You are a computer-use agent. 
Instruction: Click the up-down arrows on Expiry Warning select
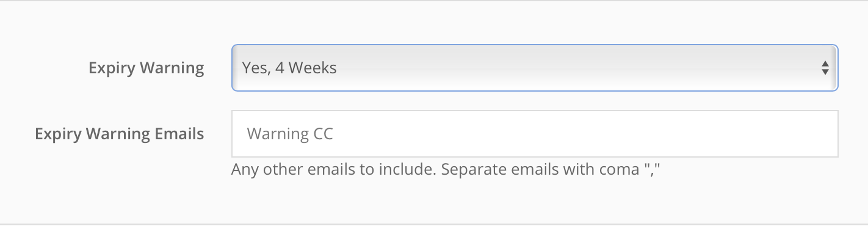click(x=825, y=68)
